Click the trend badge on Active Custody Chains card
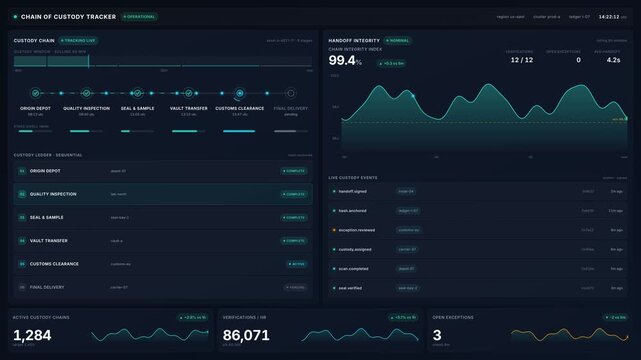 [x=193, y=318]
